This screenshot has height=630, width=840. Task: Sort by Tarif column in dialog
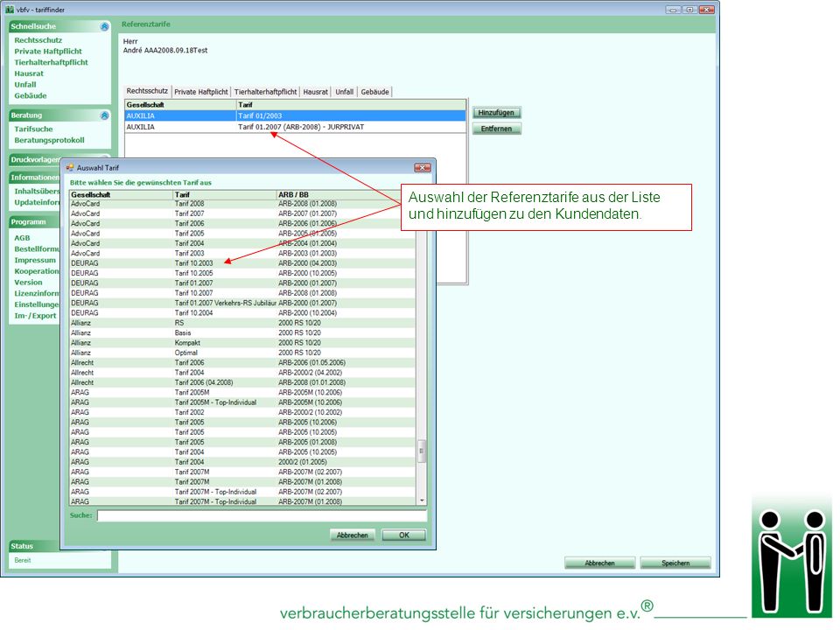tap(225, 195)
